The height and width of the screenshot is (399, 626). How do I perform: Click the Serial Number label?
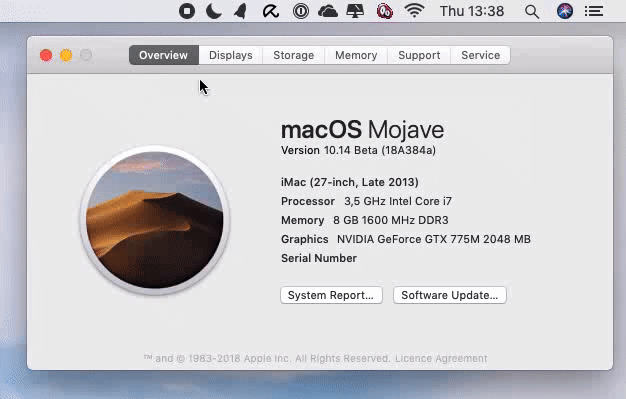pyautogui.click(x=319, y=258)
